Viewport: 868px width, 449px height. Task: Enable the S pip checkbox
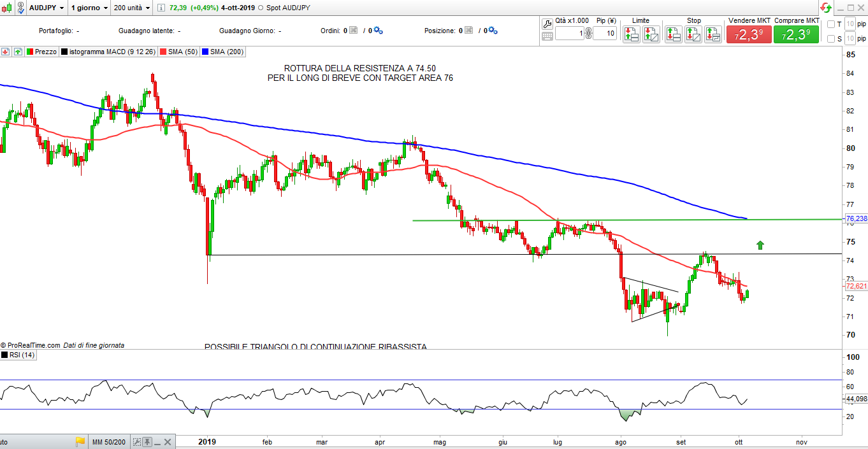(x=830, y=39)
